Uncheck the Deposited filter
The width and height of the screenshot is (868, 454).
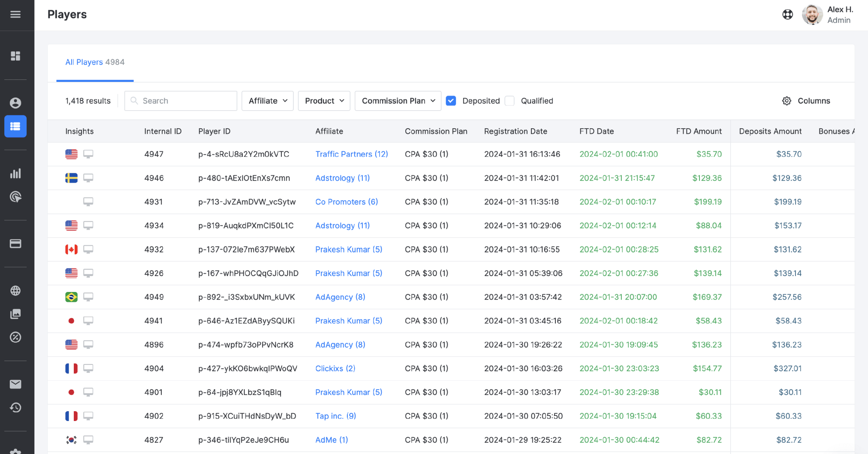click(x=451, y=101)
